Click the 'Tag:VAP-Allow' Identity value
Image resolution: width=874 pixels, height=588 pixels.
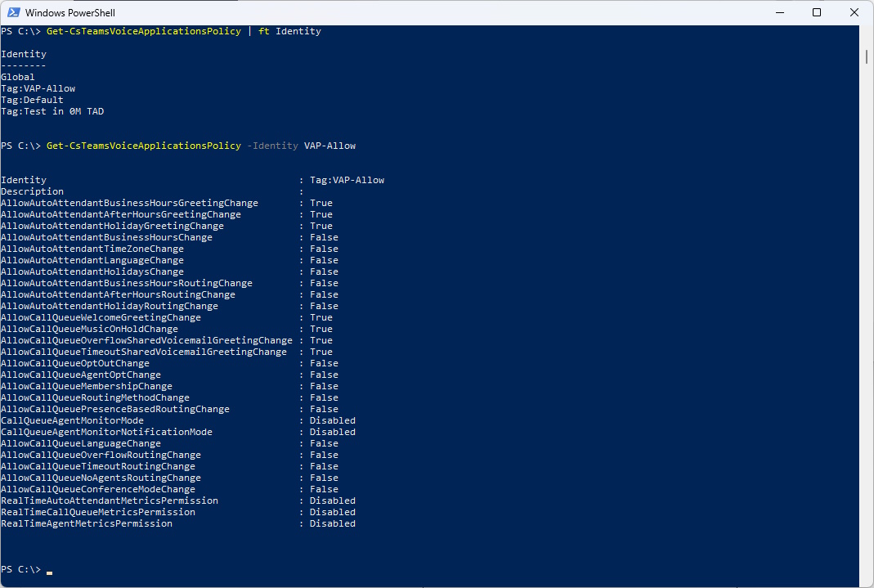pyautogui.click(x=347, y=180)
